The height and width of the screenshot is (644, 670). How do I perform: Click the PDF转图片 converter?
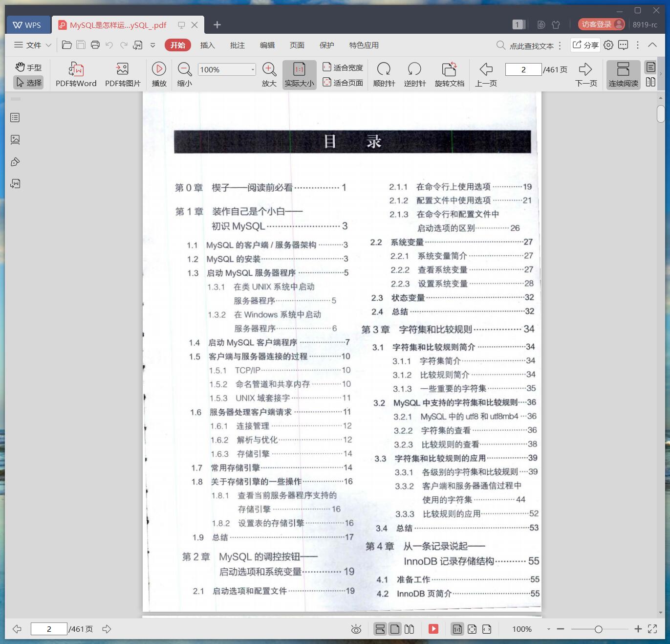pyautogui.click(x=123, y=75)
